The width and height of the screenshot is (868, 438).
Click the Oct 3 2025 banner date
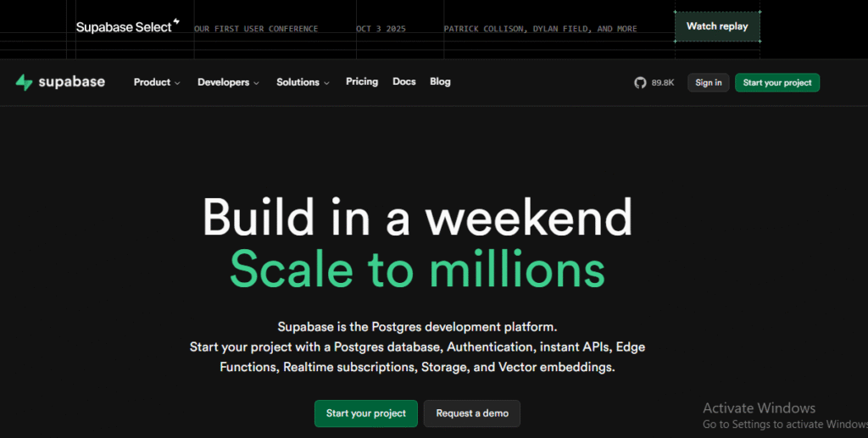[381, 29]
